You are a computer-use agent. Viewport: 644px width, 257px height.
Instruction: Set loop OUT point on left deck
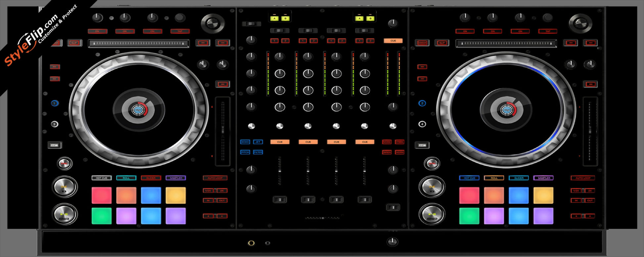222,200
